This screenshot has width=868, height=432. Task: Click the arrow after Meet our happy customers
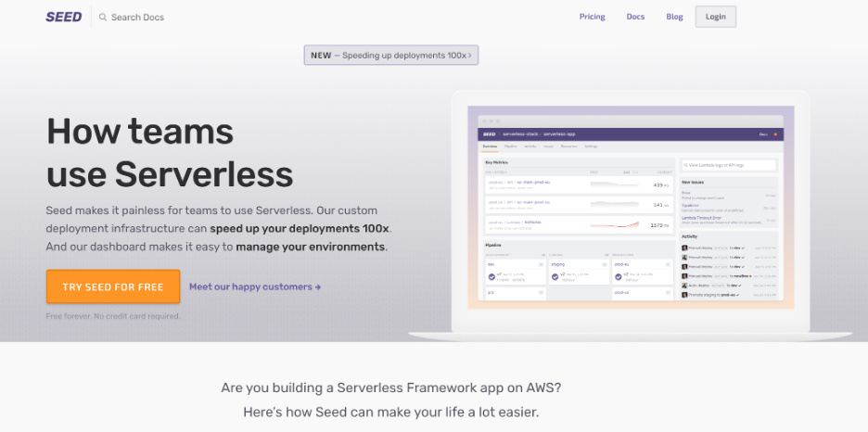tap(318, 287)
